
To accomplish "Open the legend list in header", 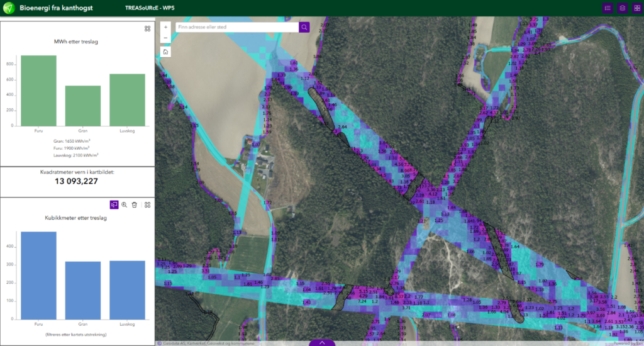I will point(608,8).
